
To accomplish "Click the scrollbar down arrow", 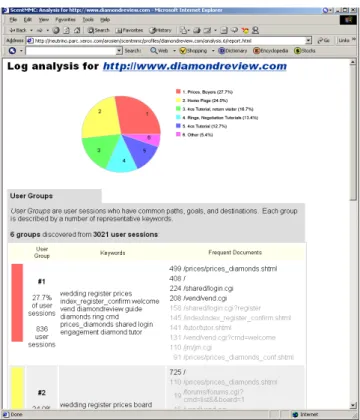I will [353, 405].
